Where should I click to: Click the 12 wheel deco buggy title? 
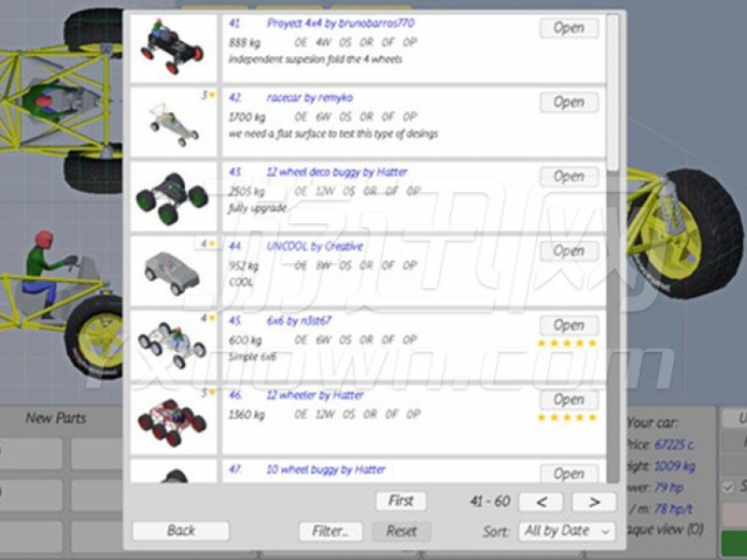pos(337,172)
